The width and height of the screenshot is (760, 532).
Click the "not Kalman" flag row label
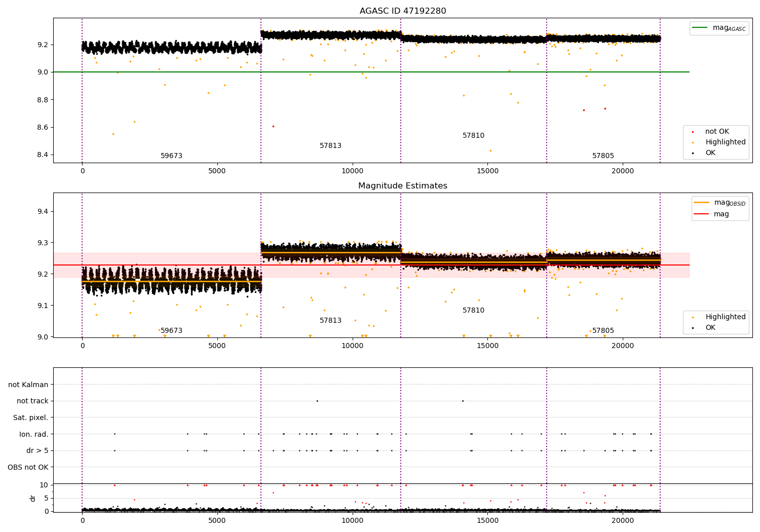tap(28, 385)
